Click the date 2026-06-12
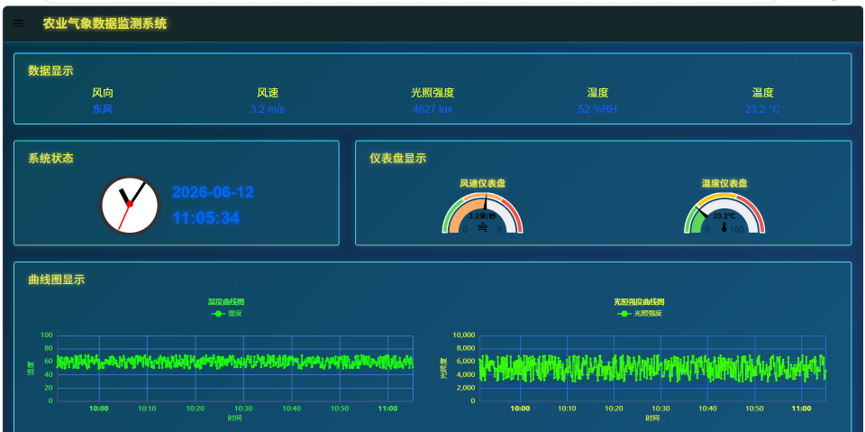 click(213, 193)
